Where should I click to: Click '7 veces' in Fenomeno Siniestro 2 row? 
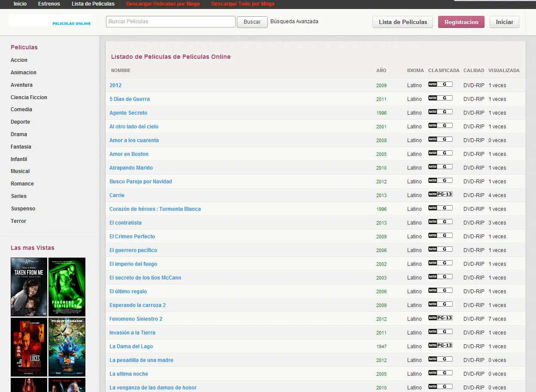(497, 319)
